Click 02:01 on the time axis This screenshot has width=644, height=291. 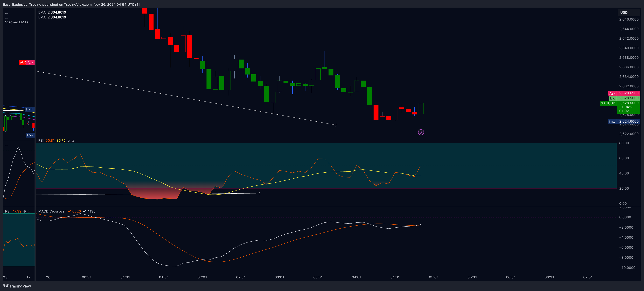(202, 277)
